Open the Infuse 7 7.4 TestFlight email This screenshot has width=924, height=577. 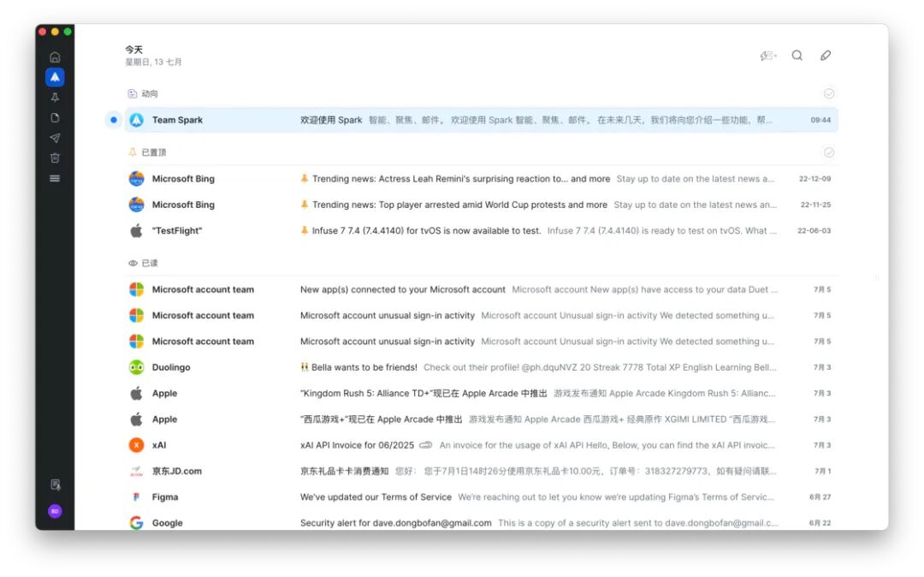tap(481, 230)
